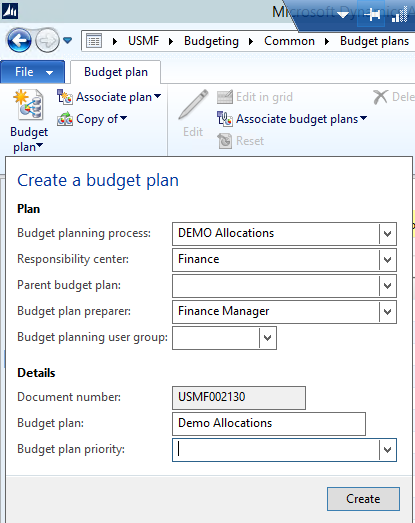The height and width of the screenshot is (523, 415).
Task: Click the Associate budget plans icon
Action: point(225,119)
